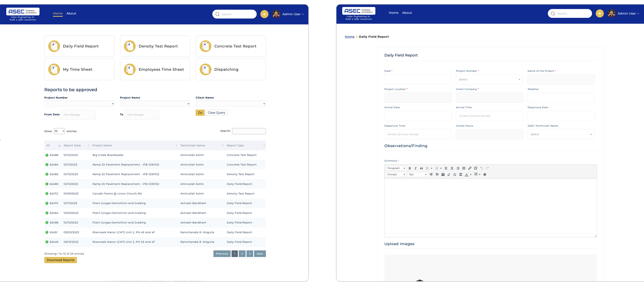The image size is (644, 286).
Task: Center align text in Summary editor
Action: point(452,168)
